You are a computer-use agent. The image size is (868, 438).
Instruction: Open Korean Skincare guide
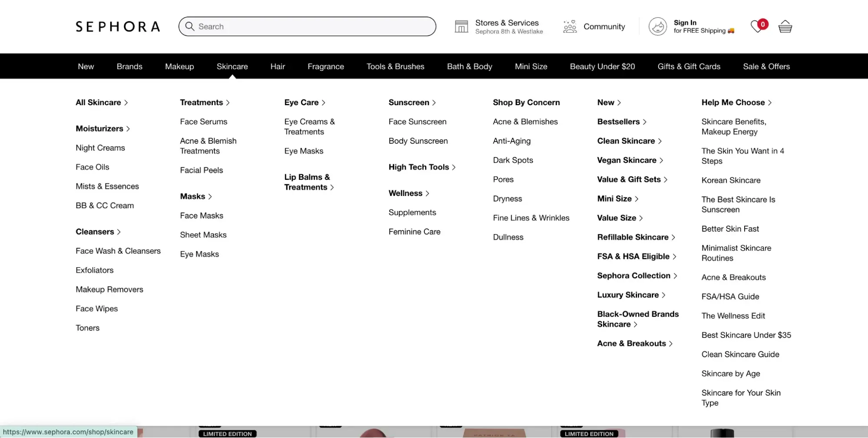[x=731, y=180]
